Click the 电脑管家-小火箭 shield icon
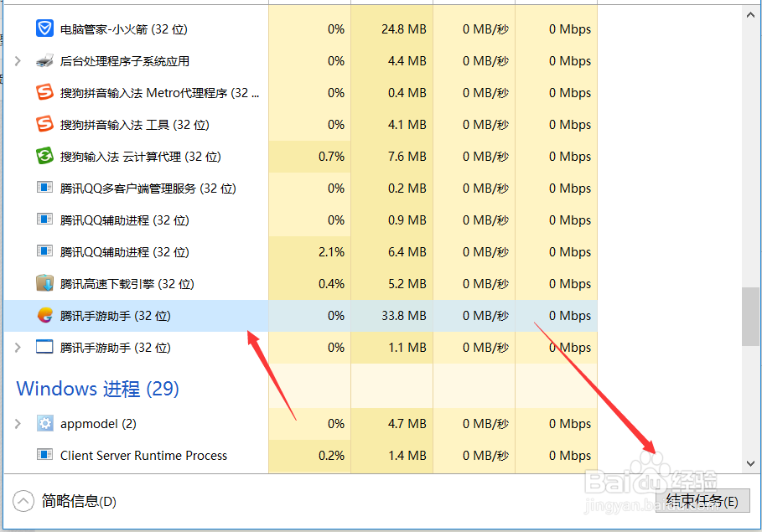This screenshot has width=762, height=532. tap(44, 28)
